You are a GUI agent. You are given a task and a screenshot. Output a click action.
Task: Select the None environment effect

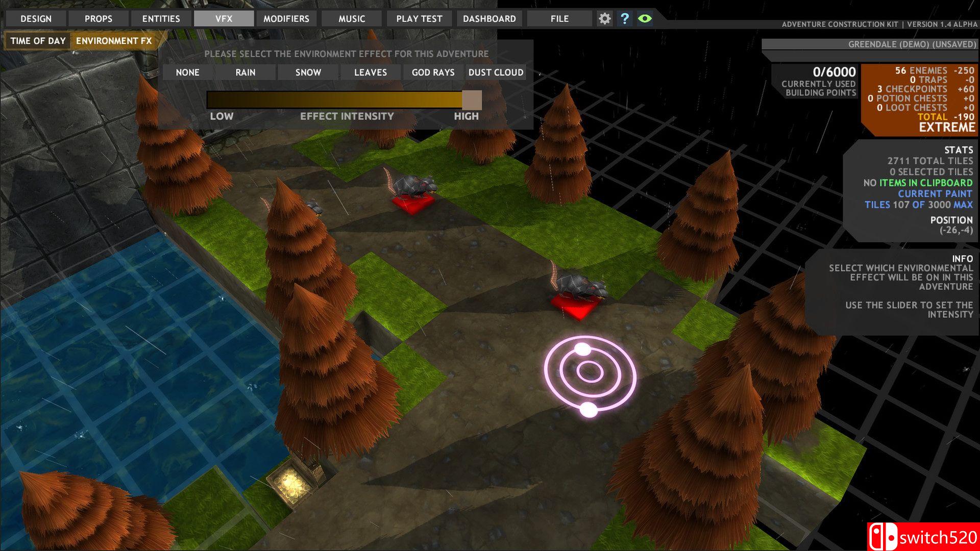[x=187, y=72]
